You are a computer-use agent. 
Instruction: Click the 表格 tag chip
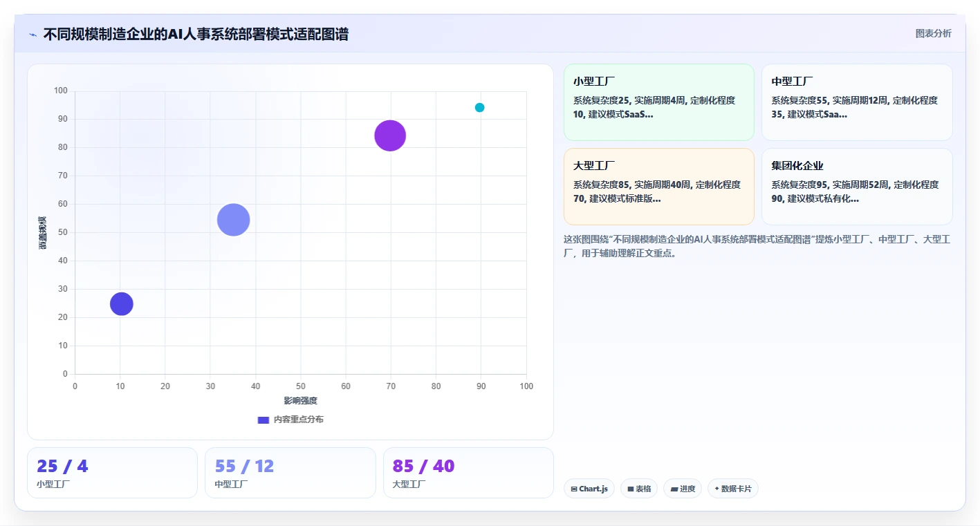coord(639,489)
